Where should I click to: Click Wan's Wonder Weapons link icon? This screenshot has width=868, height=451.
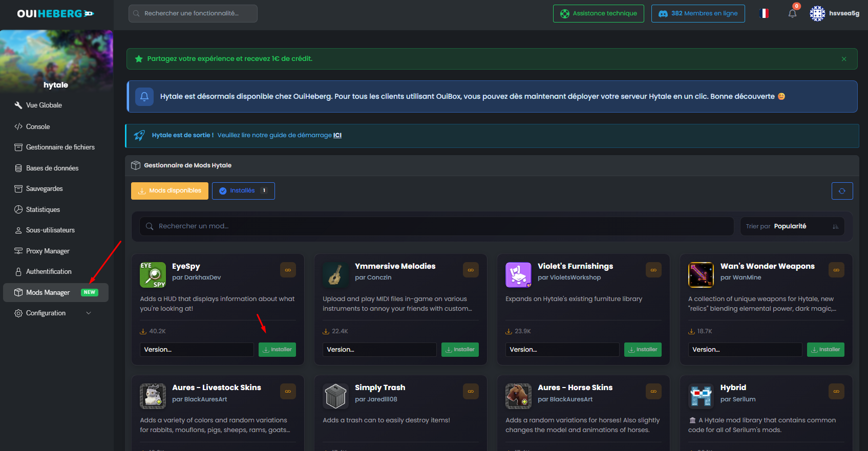[x=836, y=270]
